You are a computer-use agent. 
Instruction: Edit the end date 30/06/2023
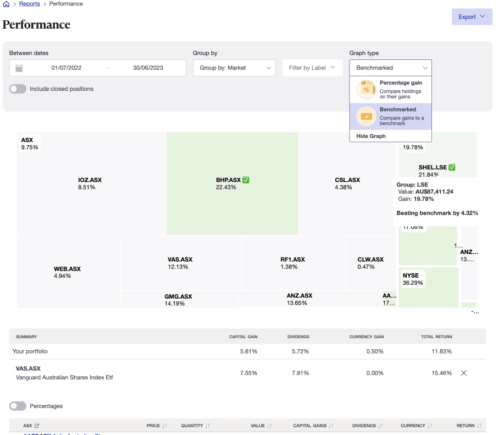[x=148, y=68]
